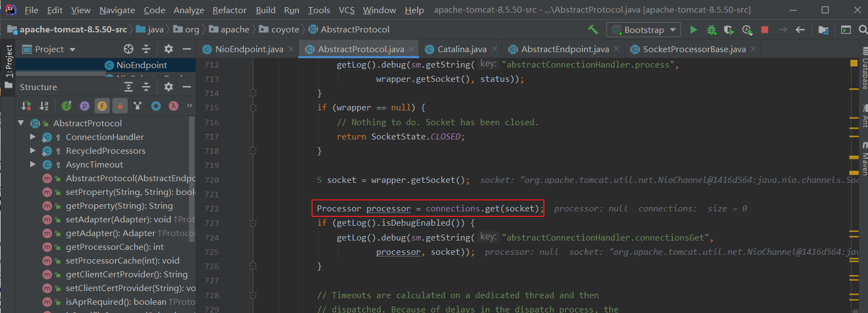Build the project with the hammer icon

[x=593, y=30]
